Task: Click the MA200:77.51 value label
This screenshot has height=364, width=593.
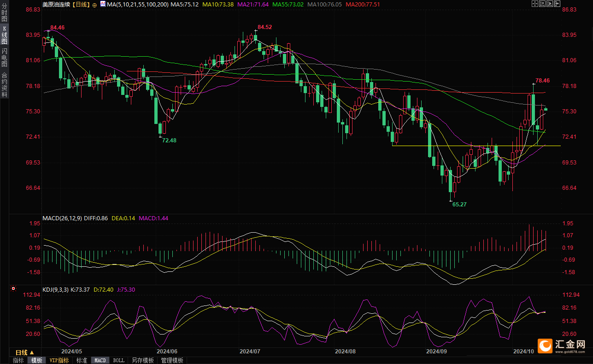Action: click(363, 5)
